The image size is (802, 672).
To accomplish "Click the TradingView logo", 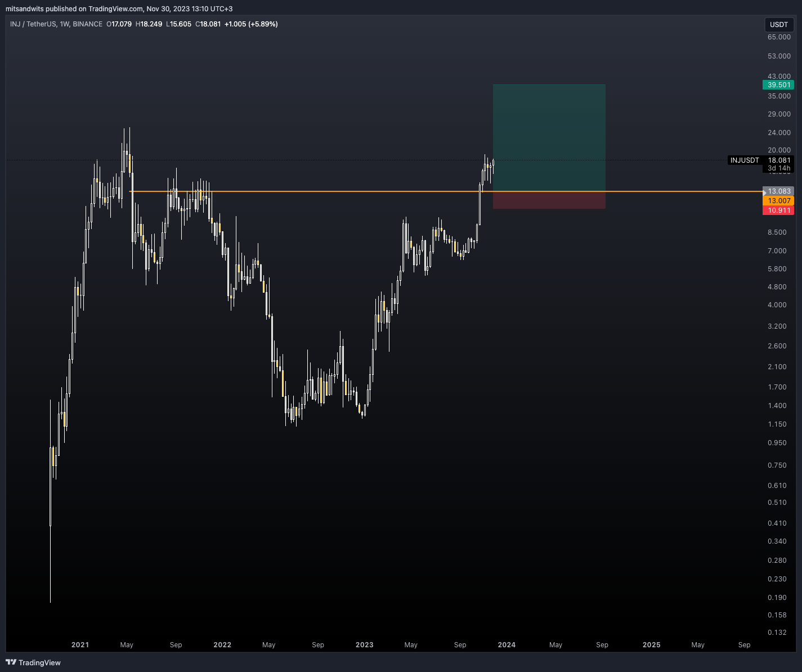I will click(x=33, y=662).
